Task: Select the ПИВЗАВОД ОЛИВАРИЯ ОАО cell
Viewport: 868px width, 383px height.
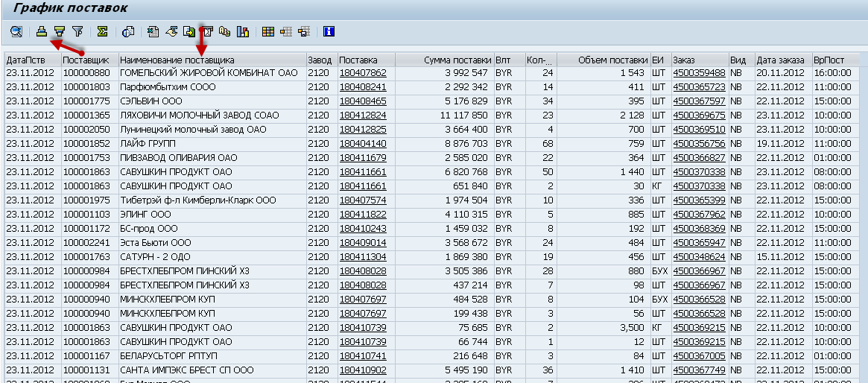Action: [212, 158]
